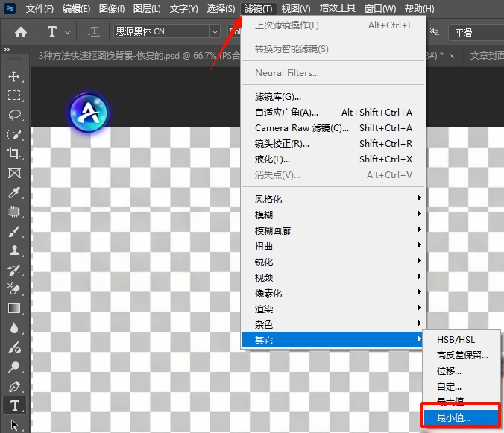Open the 文字(Y) menu

[183, 9]
